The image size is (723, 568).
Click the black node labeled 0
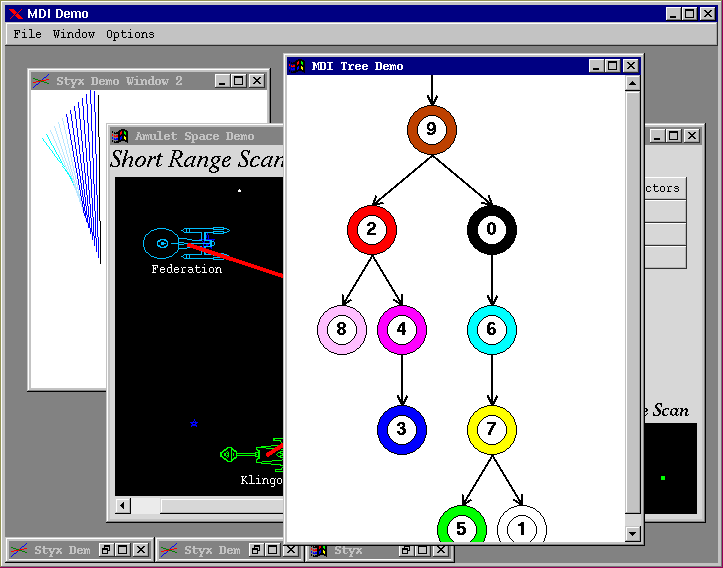[x=491, y=230]
